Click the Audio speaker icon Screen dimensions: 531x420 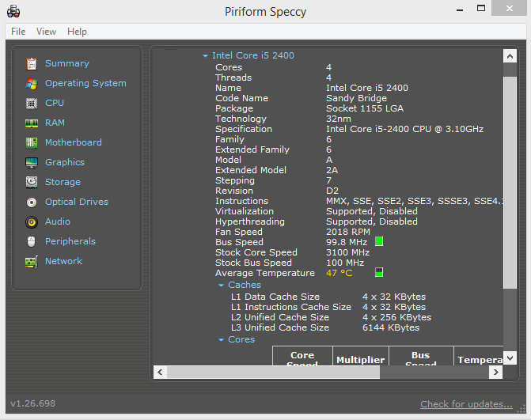click(32, 222)
